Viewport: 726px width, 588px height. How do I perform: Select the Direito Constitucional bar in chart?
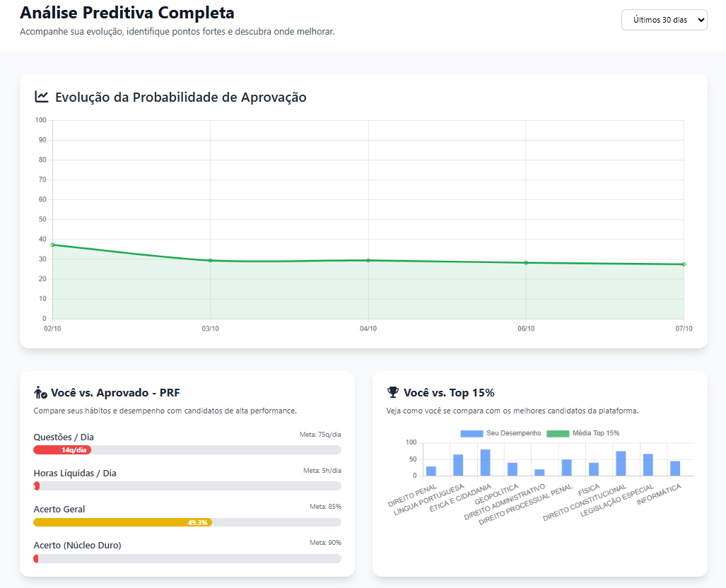pyautogui.click(x=621, y=464)
